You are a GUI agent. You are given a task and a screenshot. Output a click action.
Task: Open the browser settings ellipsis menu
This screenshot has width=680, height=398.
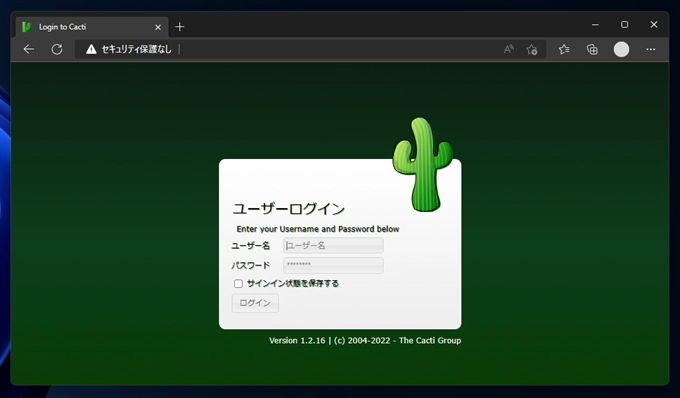coord(651,49)
